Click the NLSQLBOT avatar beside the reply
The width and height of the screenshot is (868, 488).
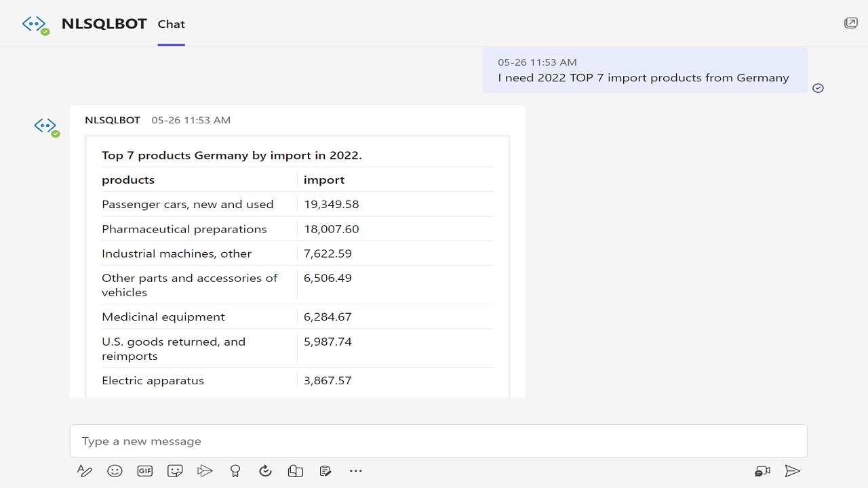click(47, 127)
